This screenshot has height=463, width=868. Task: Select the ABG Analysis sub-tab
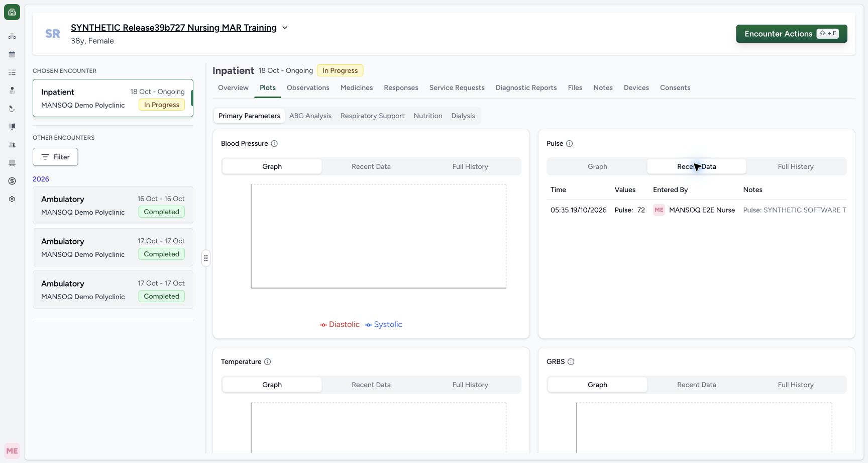pos(310,116)
